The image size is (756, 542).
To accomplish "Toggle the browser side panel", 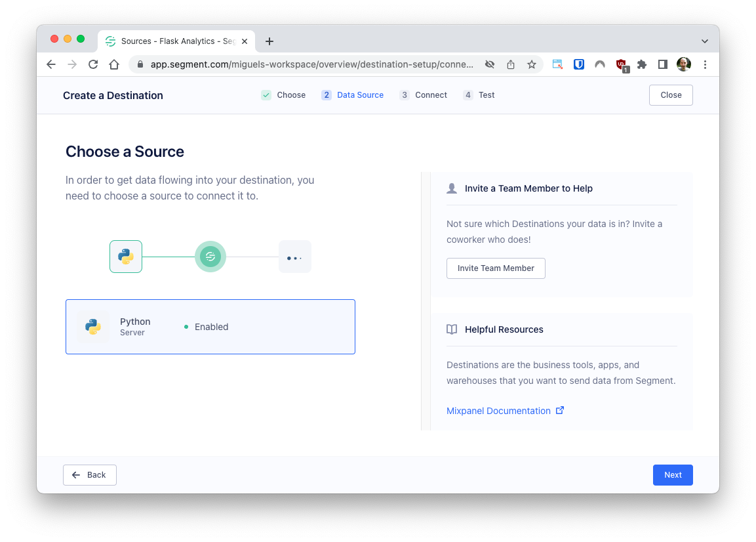I will coord(662,64).
